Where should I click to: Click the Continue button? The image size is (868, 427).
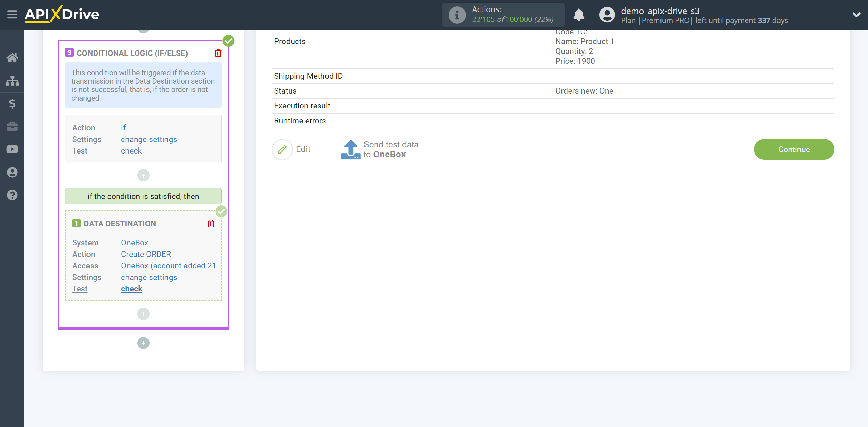[794, 149]
